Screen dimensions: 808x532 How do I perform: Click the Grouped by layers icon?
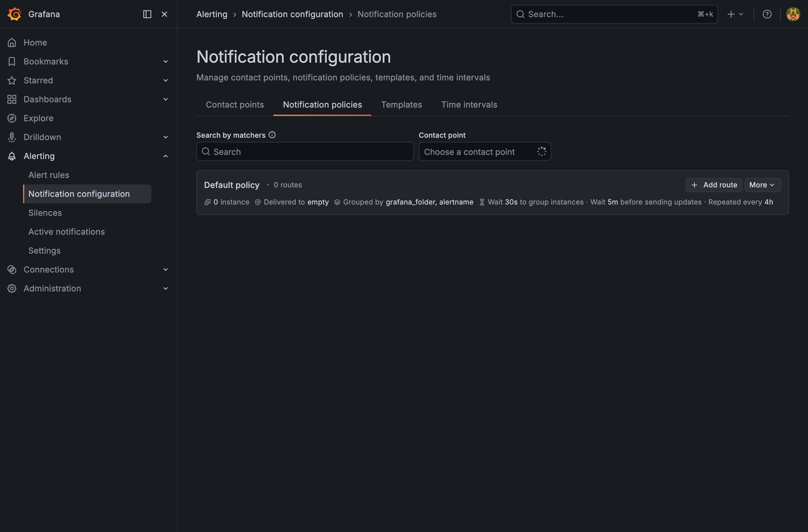(337, 202)
